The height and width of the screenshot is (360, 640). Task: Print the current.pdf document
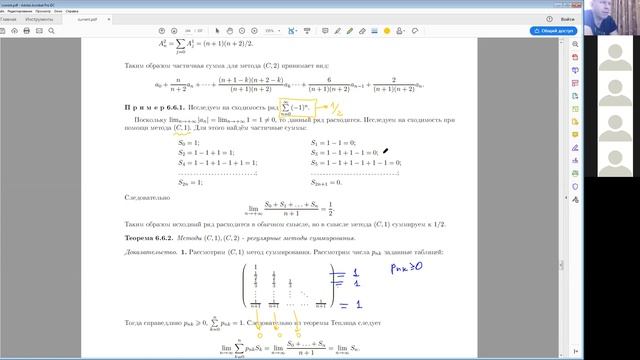27,31
